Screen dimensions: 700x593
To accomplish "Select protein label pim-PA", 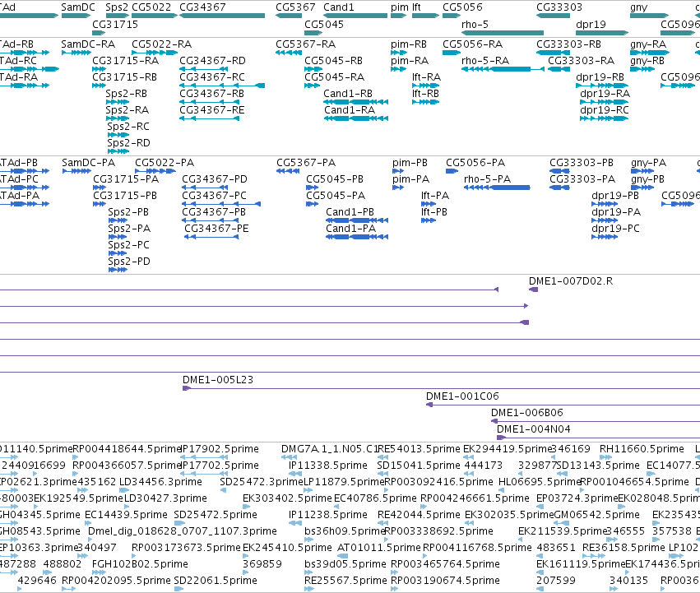I will (410, 178).
